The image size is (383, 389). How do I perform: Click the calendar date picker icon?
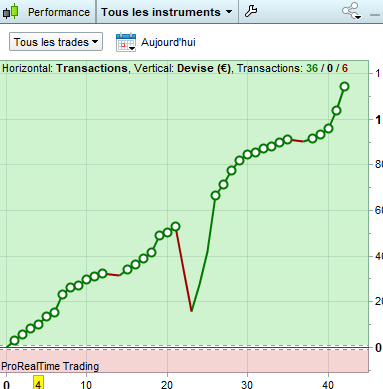tap(126, 42)
